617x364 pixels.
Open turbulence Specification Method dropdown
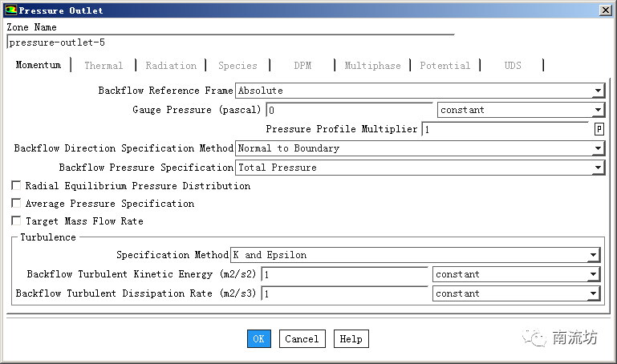(593, 255)
